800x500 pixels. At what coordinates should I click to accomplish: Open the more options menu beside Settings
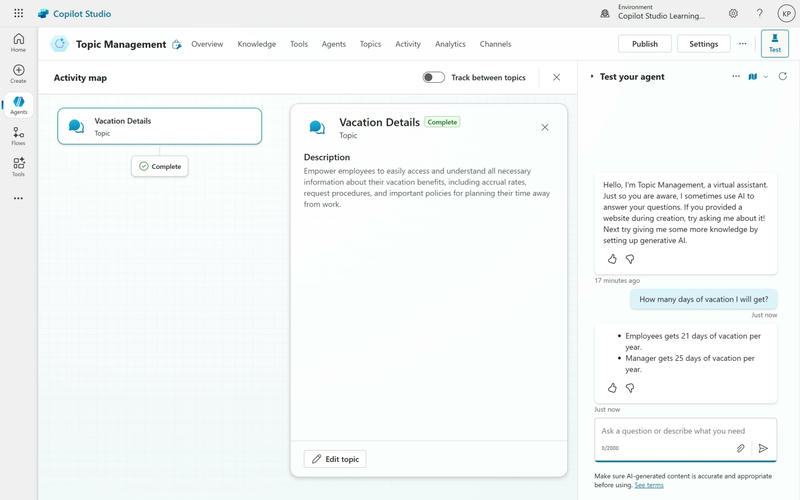tap(742, 44)
